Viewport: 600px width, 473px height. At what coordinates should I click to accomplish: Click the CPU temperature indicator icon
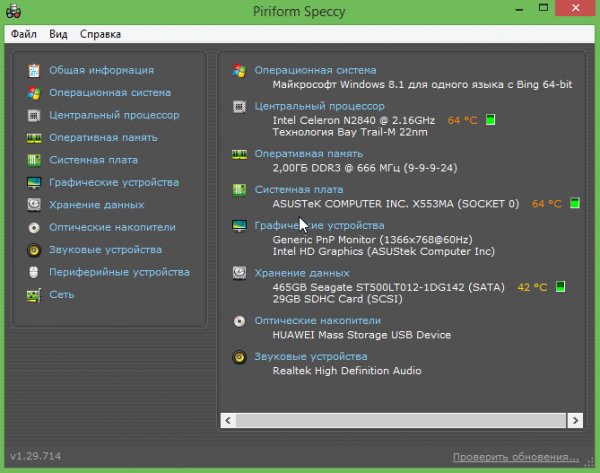[x=490, y=120]
